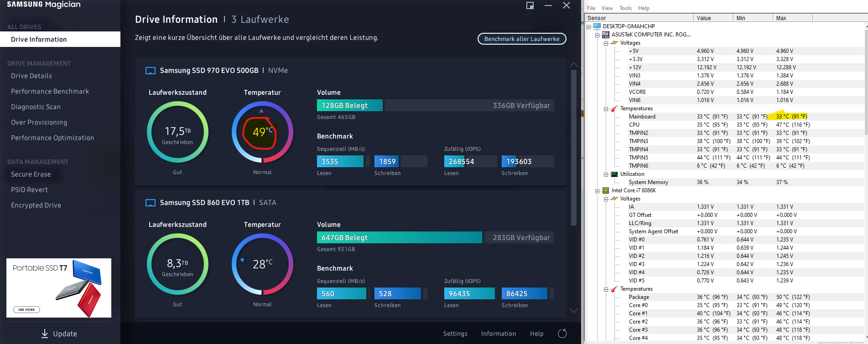Image resolution: width=868 pixels, height=344 pixels.
Task: Click the Magician drive list scrollbar
Action: tap(574, 148)
